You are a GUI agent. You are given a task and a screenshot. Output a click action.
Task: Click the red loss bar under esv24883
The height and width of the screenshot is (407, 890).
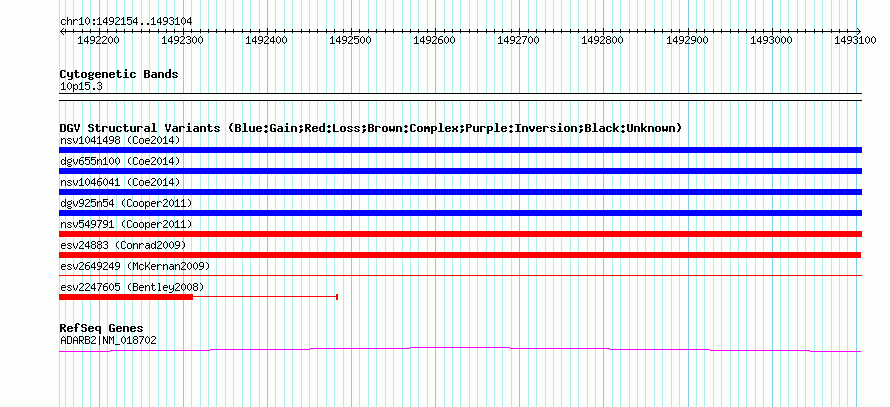[460, 255]
